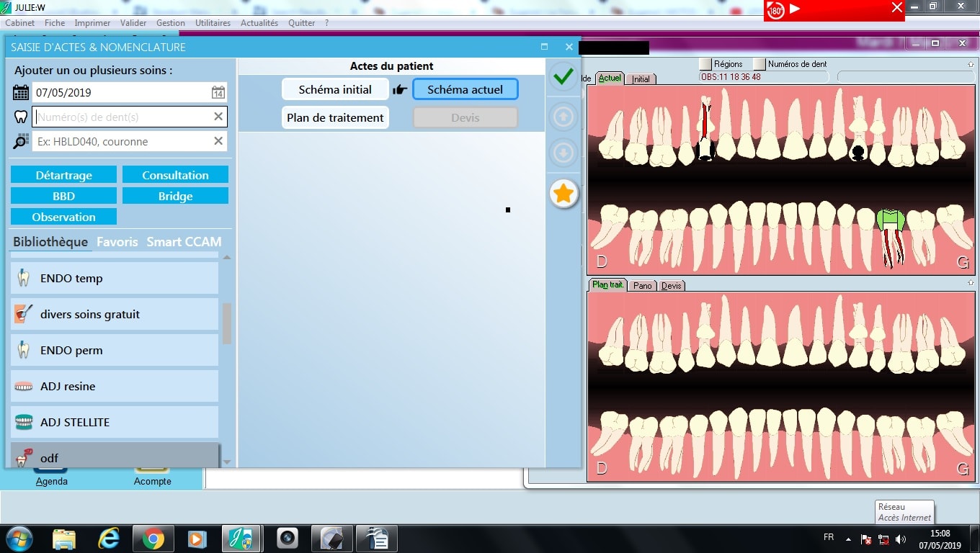Click the up arrow move icon
This screenshot has width=980, height=553.
(563, 116)
